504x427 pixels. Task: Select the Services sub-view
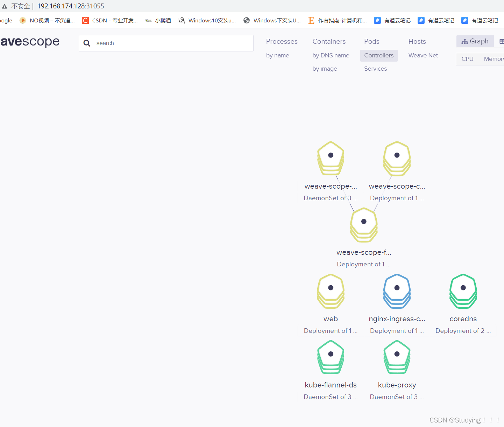point(376,69)
